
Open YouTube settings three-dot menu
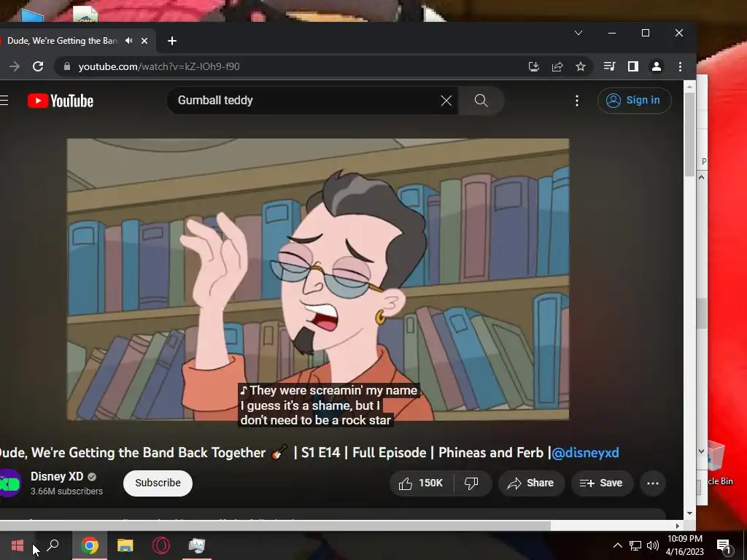coord(577,101)
